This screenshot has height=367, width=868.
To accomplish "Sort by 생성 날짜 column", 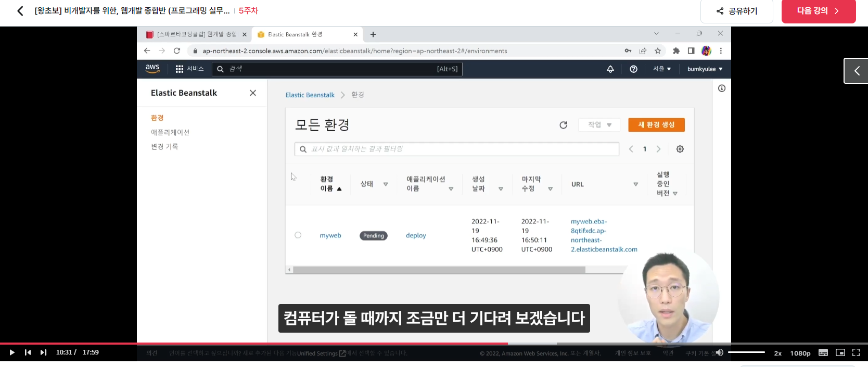I will pos(488,184).
